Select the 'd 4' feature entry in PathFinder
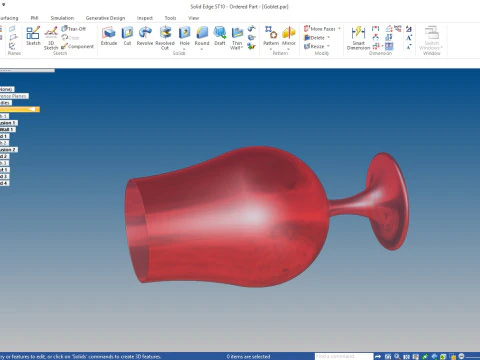This screenshot has height=360, width=480. coord(4,183)
